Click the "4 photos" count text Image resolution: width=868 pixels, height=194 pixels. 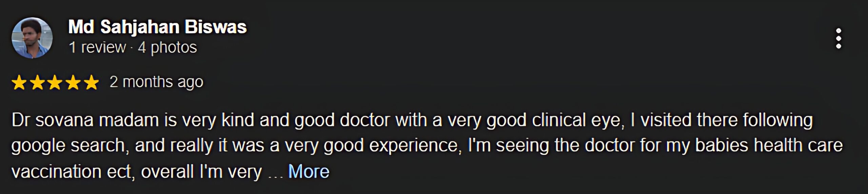pos(167,47)
